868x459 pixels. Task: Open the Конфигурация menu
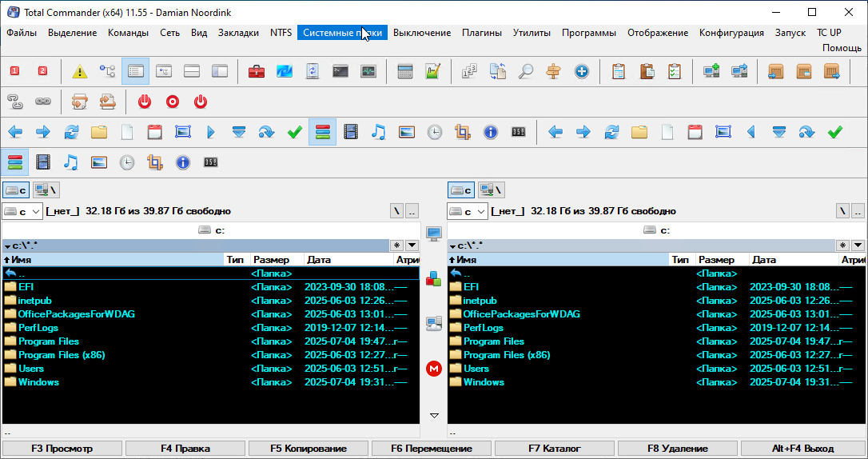[731, 33]
